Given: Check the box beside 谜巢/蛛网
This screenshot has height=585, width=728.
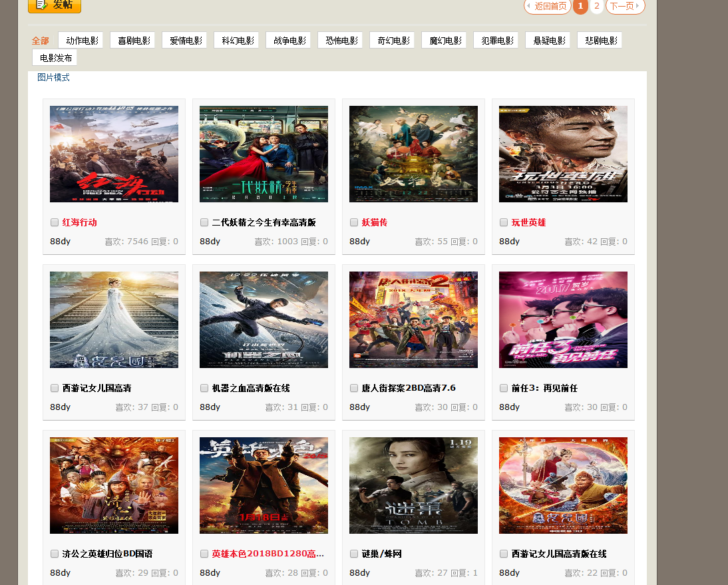Looking at the screenshot, I should 354,554.
